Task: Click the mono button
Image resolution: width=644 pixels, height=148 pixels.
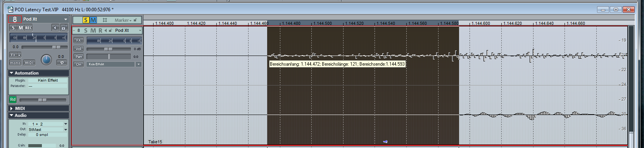Action: [x=15, y=63]
